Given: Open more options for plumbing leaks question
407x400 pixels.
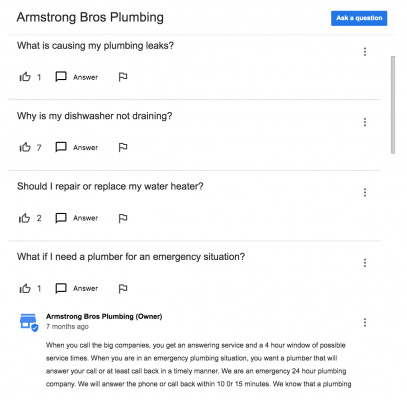Looking at the screenshot, I should [x=365, y=52].
